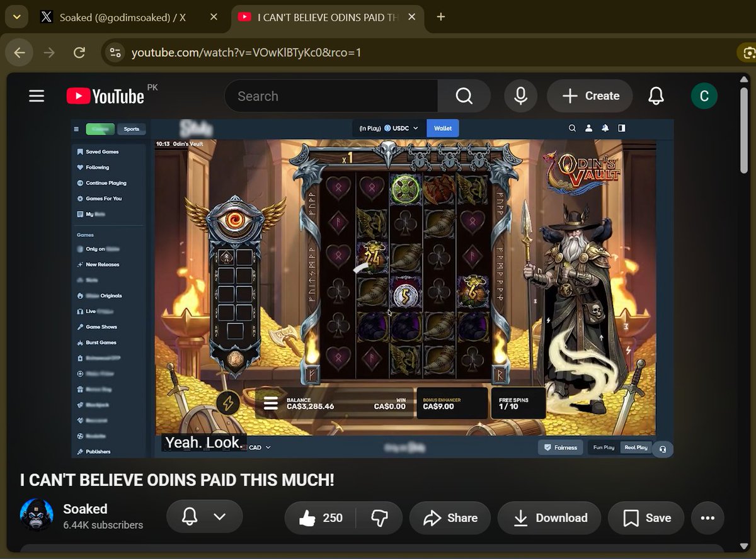Viewport: 756px width, 559px height.
Task: Open account menu via C avatar
Action: 704,96
